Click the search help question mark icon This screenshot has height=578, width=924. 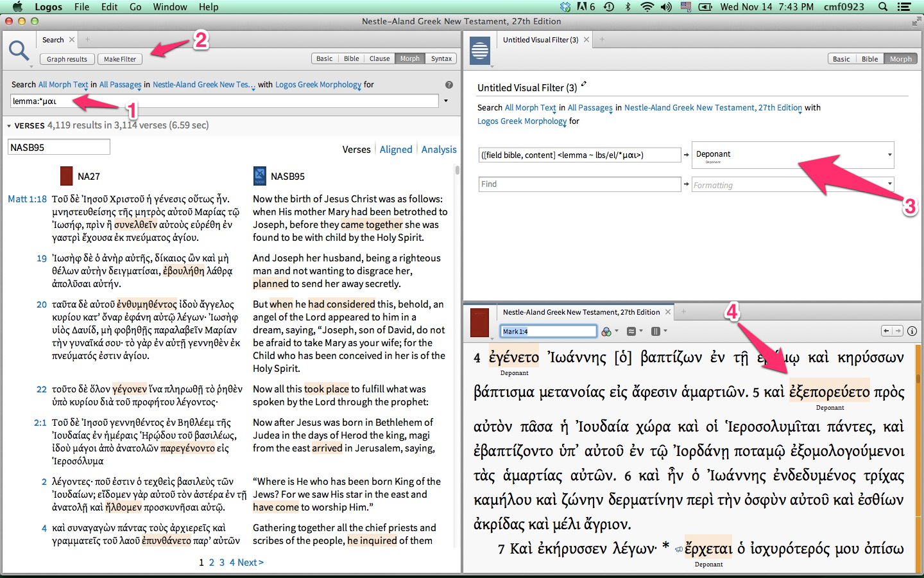[x=449, y=85]
